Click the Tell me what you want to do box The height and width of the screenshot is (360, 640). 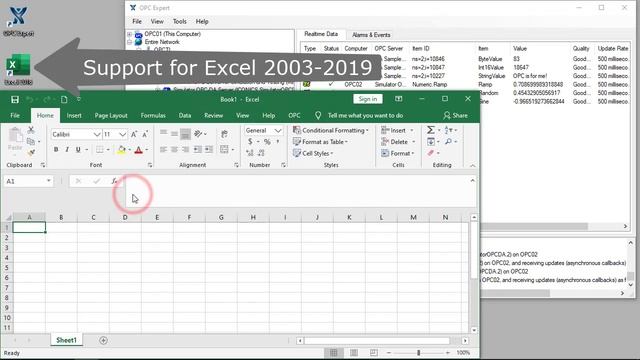point(365,116)
